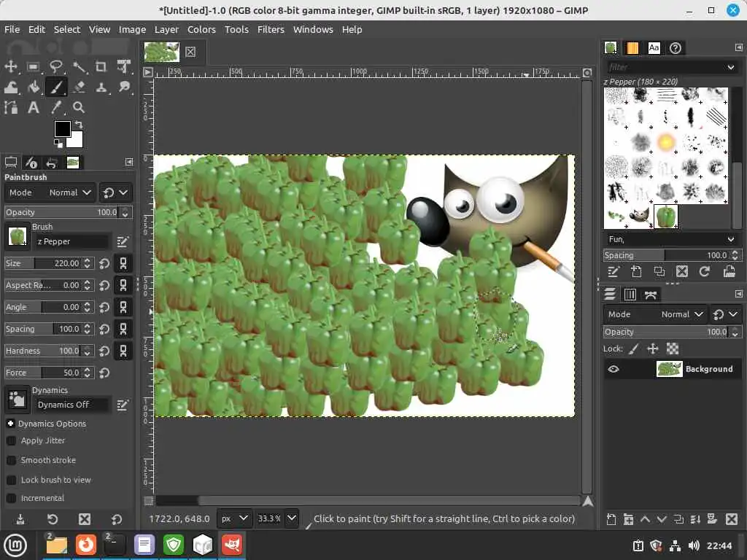Select the Move tool in the toolbox

(10, 66)
